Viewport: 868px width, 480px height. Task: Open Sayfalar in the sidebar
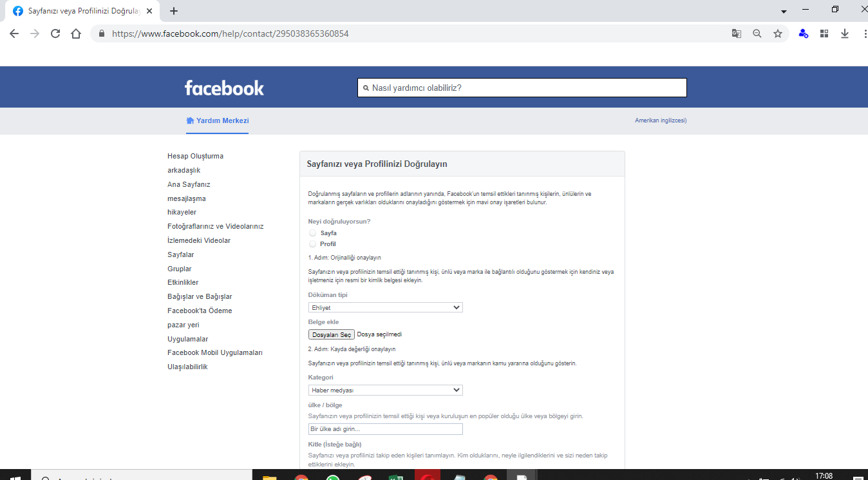[180, 254]
